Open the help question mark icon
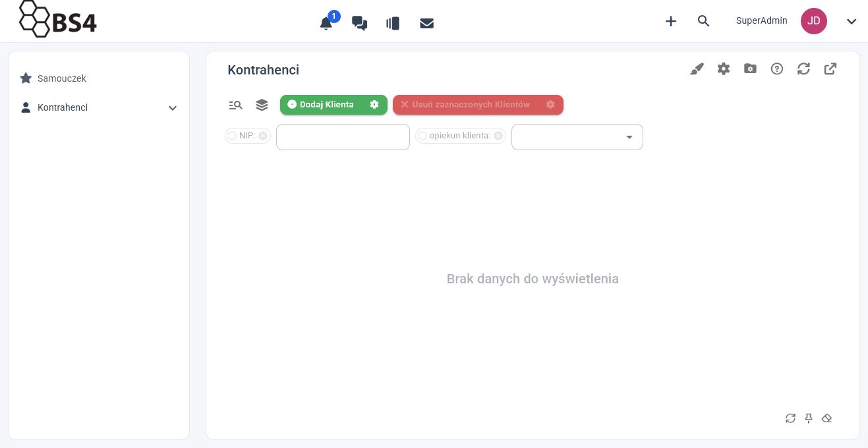 click(777, 69)
